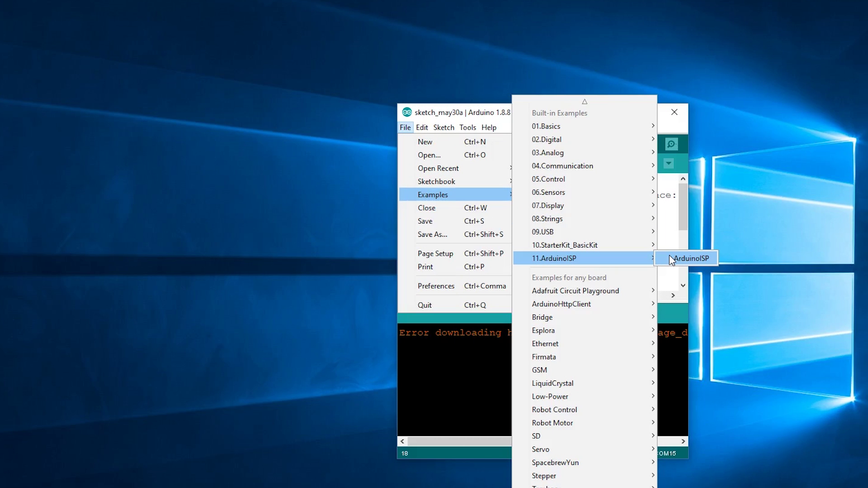Open the Edit menu
Screen dimensions: 868x488
point(422,127)
